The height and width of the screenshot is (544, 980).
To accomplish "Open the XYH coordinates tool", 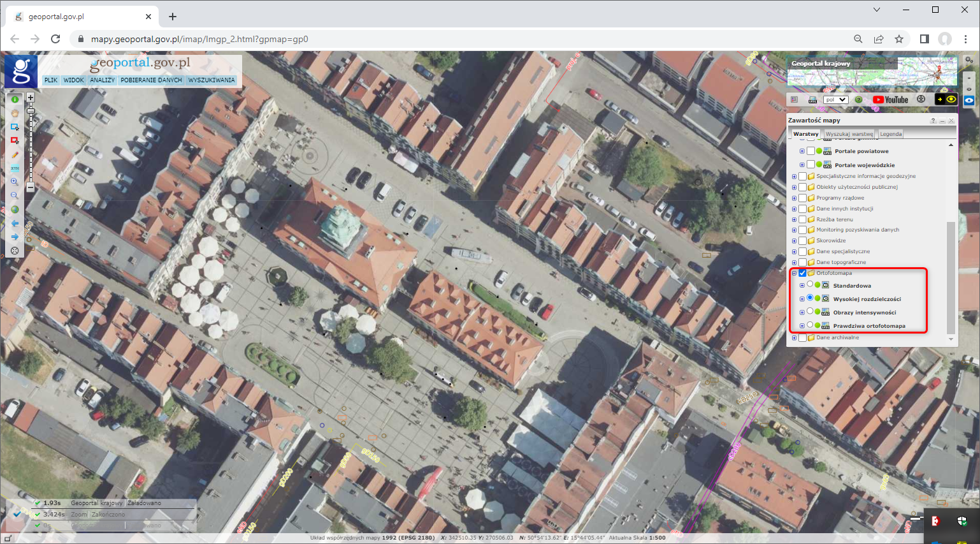I will [x=15, y=168].
